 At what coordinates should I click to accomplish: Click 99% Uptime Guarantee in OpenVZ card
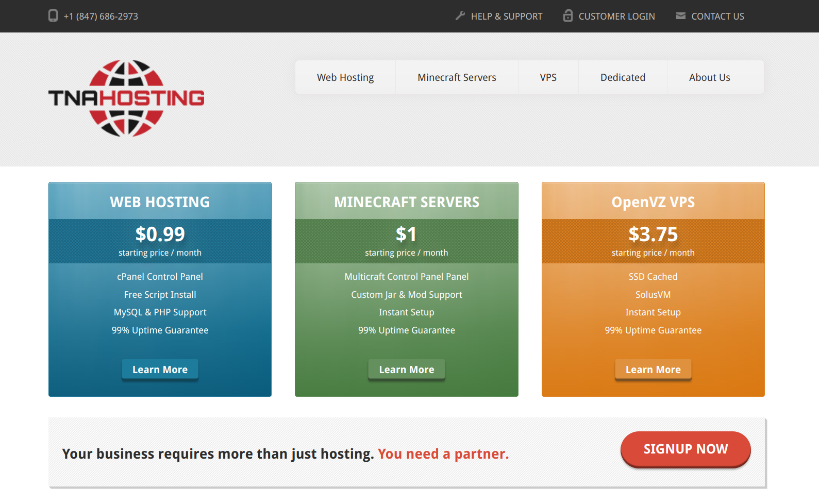pyautogui.click(x=653, y=330)
